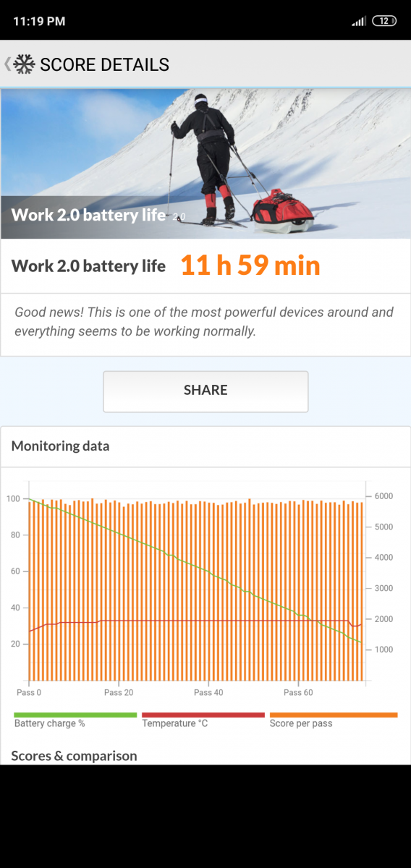Click the SHARE button
The width and height of the screenshot is (411, 868).
coord(205,391)
